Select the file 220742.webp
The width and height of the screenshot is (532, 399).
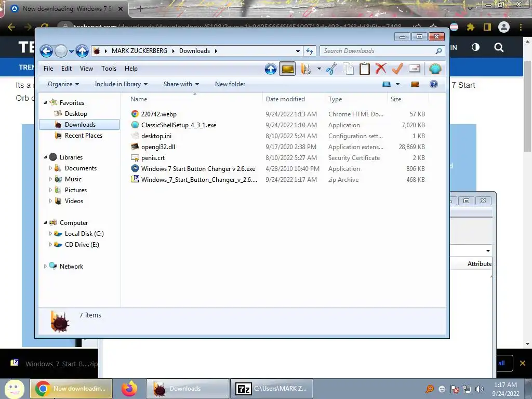pyautogui.click(x=159, y=114)
